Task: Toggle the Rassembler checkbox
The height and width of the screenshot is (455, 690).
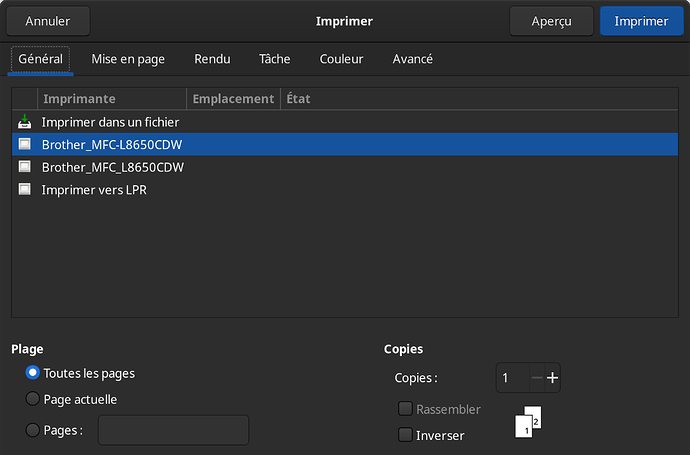Action: coord(405,409)
